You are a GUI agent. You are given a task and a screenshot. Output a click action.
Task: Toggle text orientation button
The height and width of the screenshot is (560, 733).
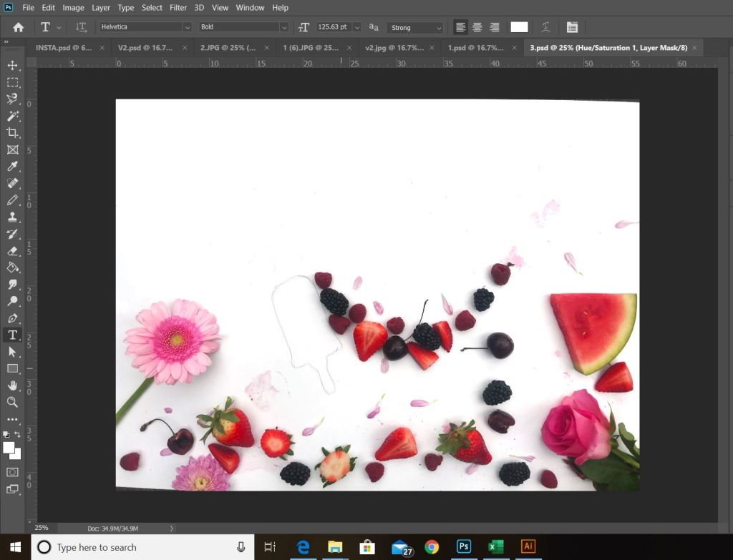[x=82, y=27]
